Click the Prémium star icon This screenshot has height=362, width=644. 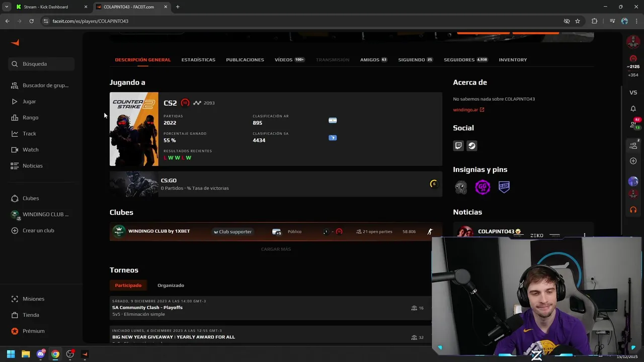[15, 331]
